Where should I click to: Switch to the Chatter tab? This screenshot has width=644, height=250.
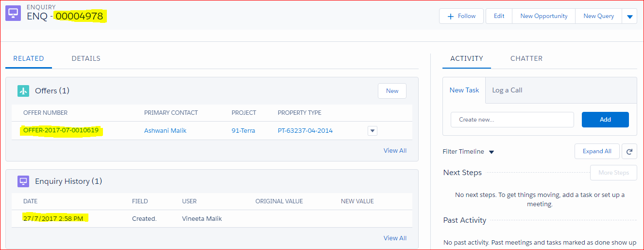click(x=526, y=58)
